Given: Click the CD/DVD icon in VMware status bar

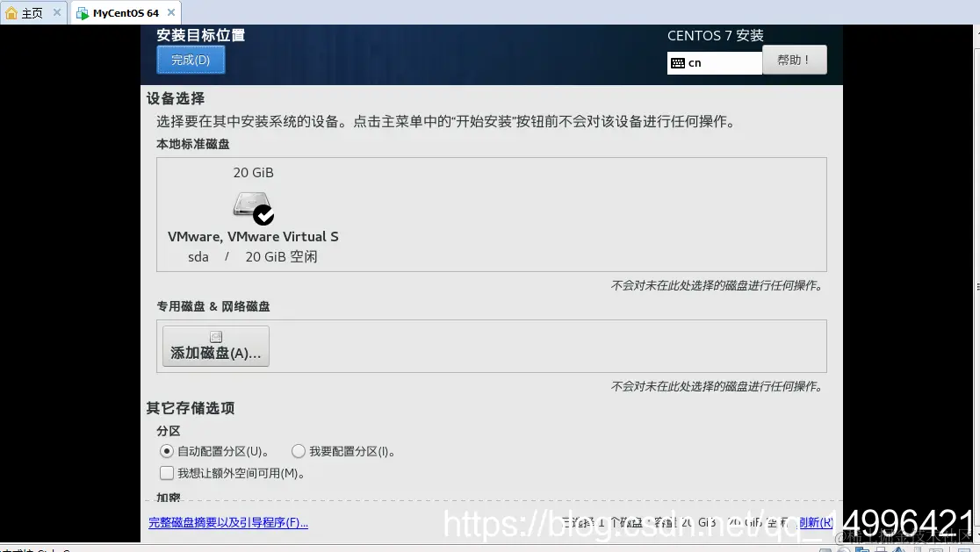Looking at the screenshot, I should (843, 549).
